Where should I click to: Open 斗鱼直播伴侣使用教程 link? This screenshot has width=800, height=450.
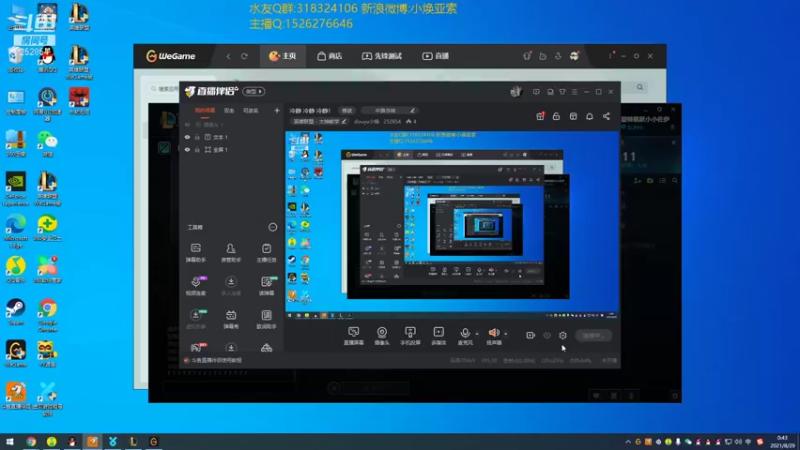[216, 360]
